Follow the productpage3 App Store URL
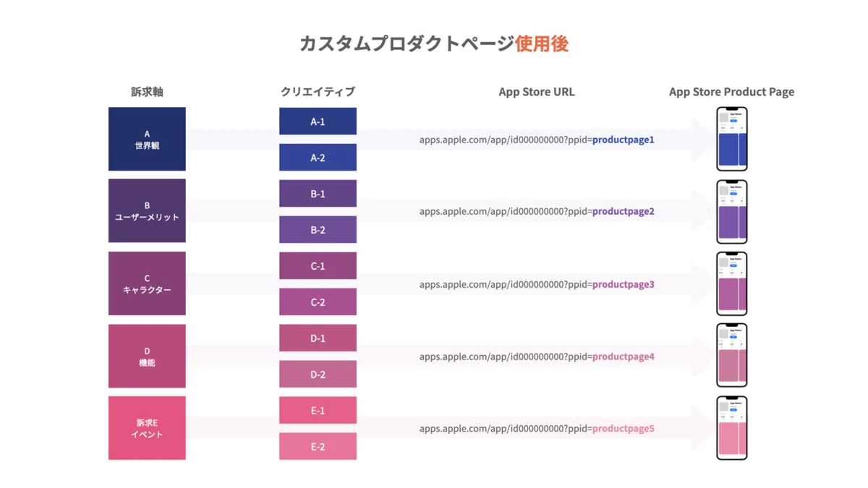Viewport: 868px width, 488px height. pyautogui.click(x=536, y=284)
